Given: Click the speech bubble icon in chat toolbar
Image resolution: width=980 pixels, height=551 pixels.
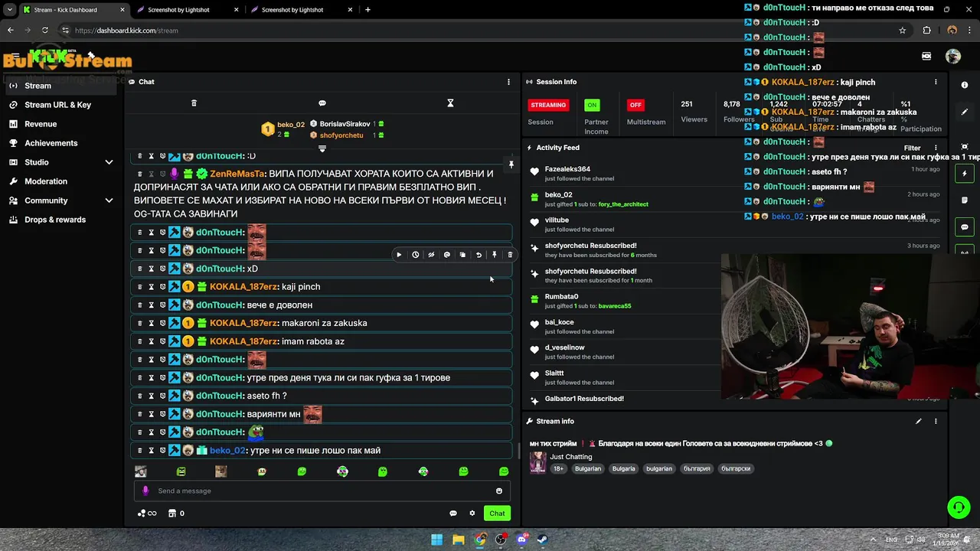Looking at the screenshot, I should [x=322, y=103].
